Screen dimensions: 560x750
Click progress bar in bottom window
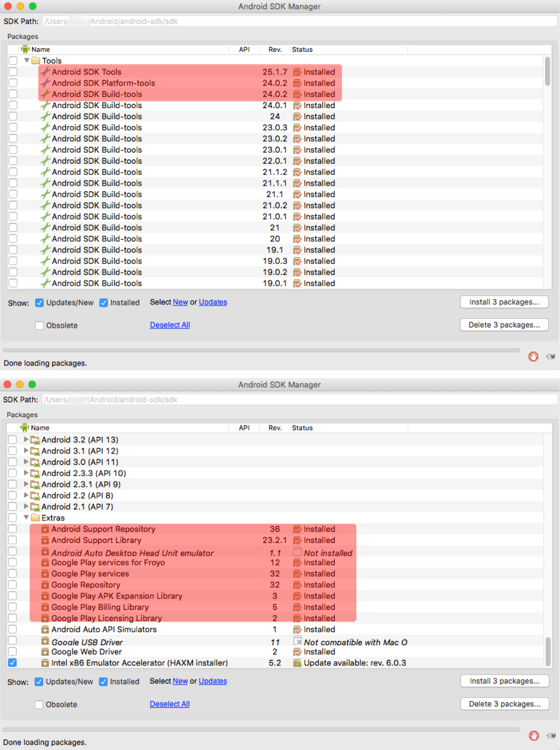(x=261, y=729)
